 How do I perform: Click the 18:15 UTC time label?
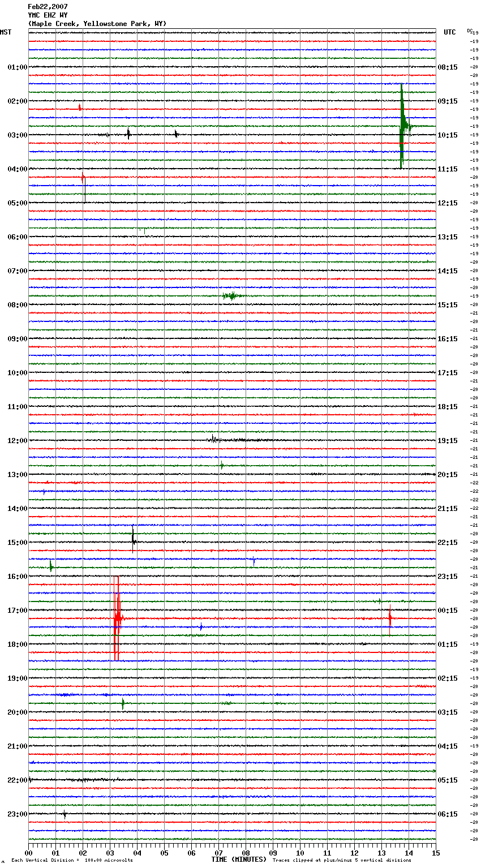pos(448,407)
